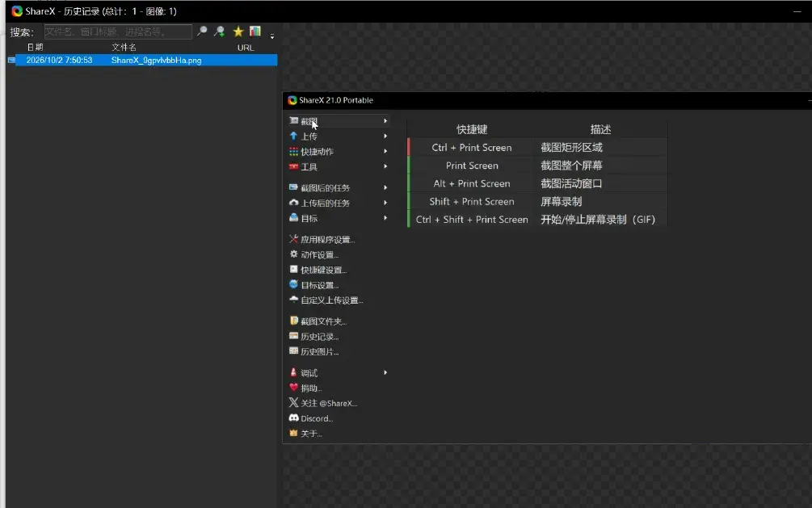Screen dimensions: 812x508
Task: Expand the arrow next to 上传
Action: 385,136
